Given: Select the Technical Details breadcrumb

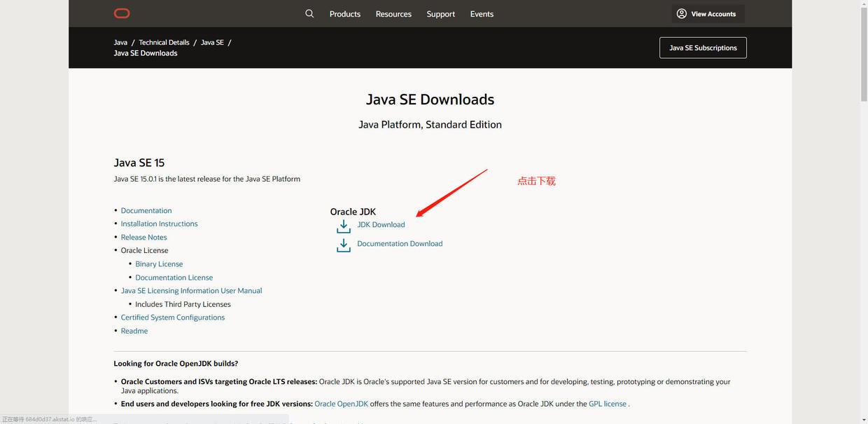Looking at the screenshot, I should [x=164, y=41].
